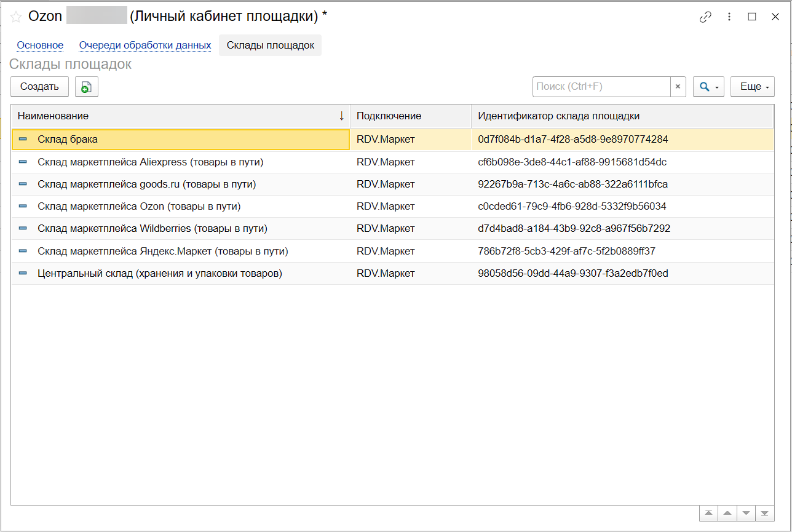The width and height of the screenshot is (792, 532).
Task: Click the get-link chain icon
Action: [x=705, y=17]
